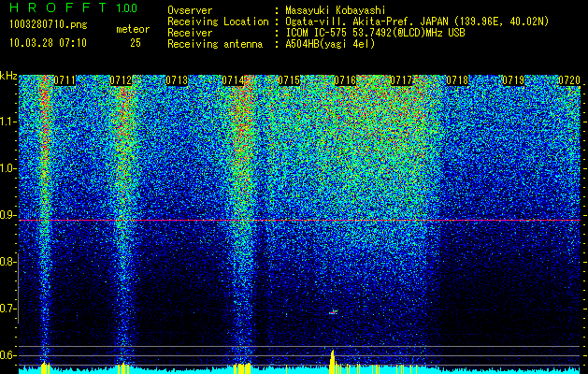Click the red horizontal frequency line
Screen dimensions: 588x374
coord(299,221)
